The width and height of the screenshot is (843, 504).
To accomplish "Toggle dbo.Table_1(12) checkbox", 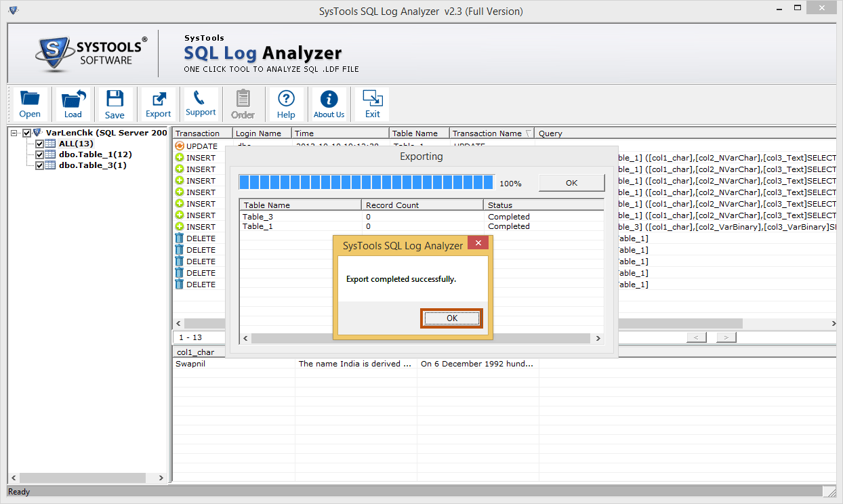I will tap(39, 154).
